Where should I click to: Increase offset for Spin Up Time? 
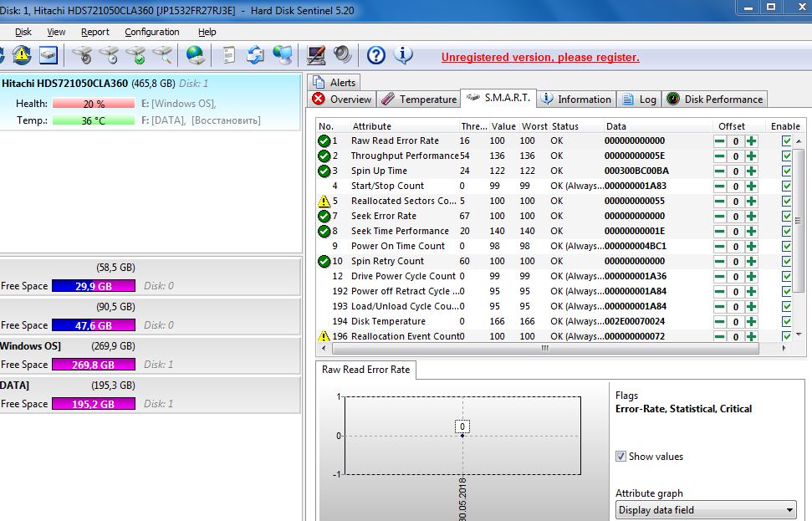(751, 171)
